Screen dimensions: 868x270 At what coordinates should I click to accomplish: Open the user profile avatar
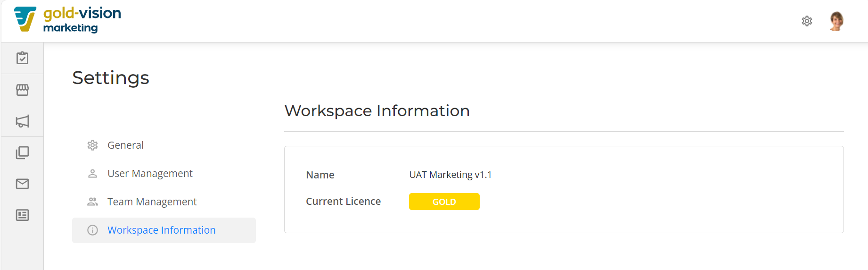click(x=836, y=21)
